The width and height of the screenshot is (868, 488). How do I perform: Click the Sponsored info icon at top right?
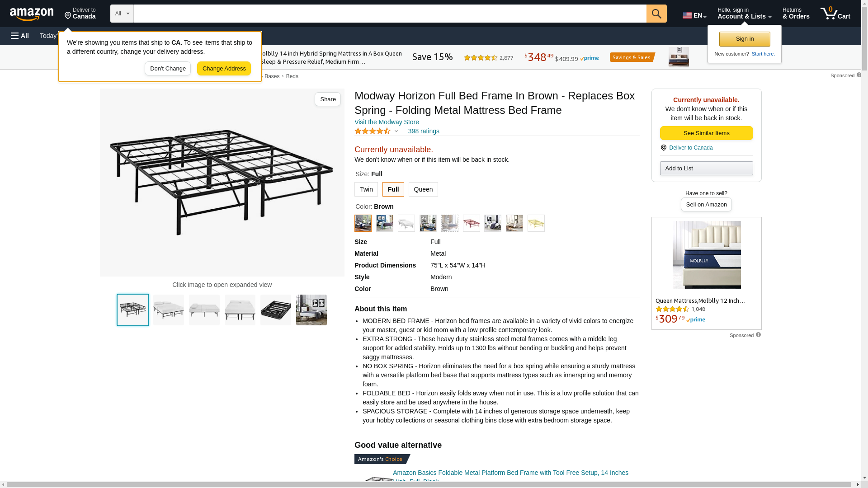(859, 75)
